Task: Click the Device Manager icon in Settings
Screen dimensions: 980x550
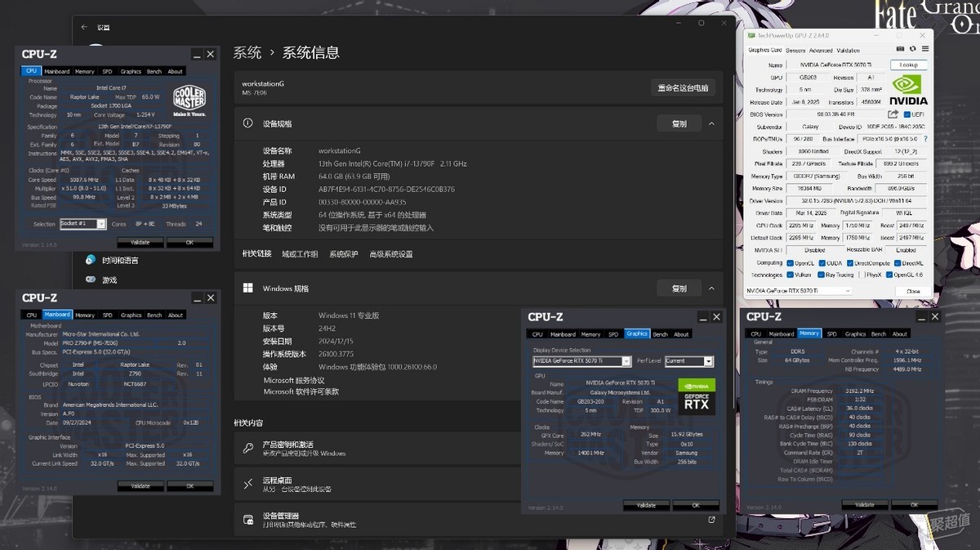Action: click(x=248, y=520)
